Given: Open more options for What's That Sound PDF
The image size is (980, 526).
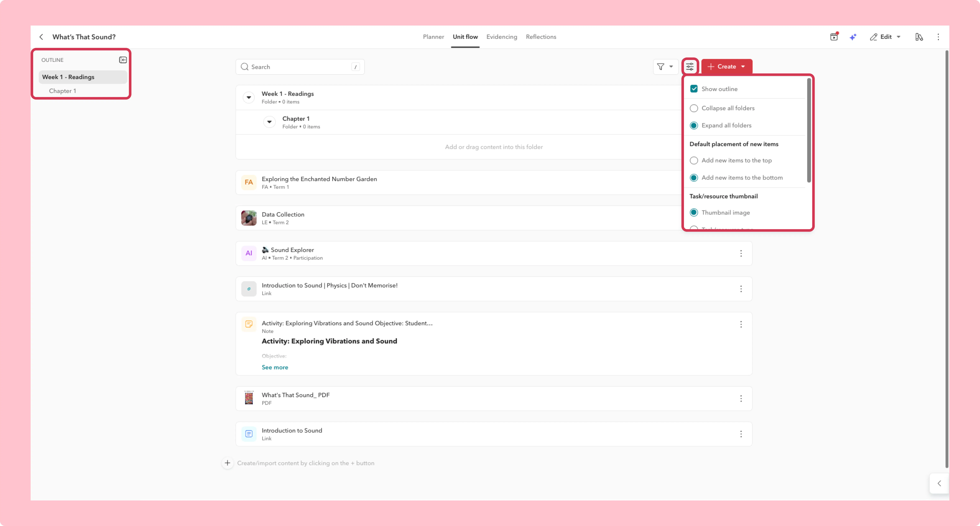Looking at the screenshot, I should pyautogui.click(x=741, y=398).
